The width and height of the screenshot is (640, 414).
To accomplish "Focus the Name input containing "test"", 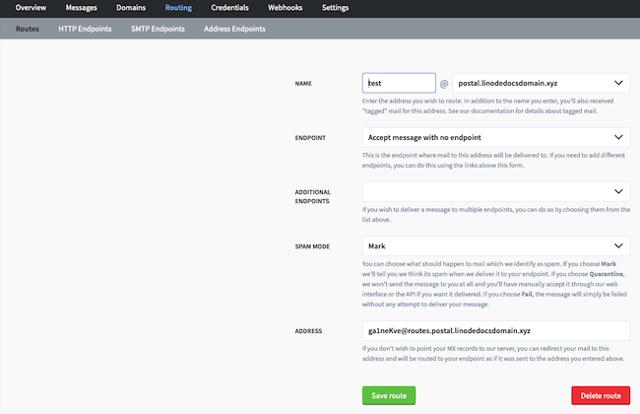I will [398, 84].
